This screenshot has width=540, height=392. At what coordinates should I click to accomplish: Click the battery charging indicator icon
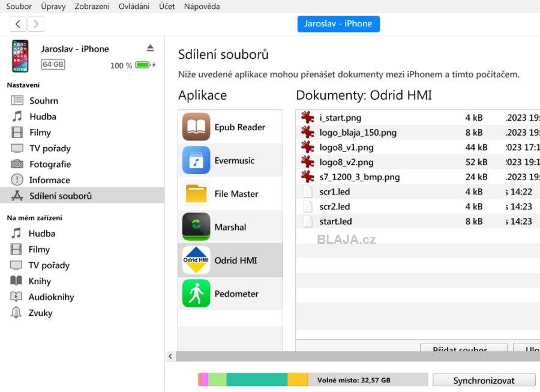(145, 65)
